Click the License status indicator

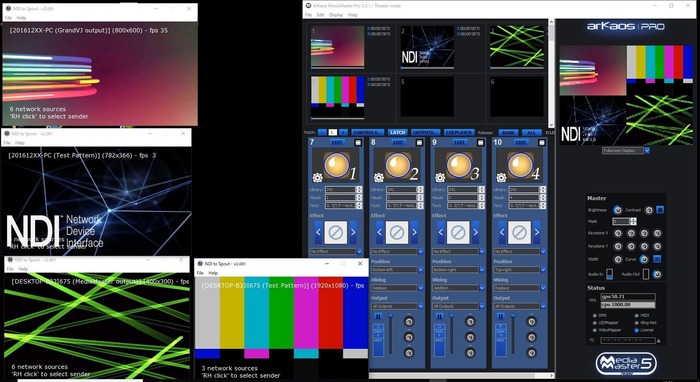click(x=637, y=330)
